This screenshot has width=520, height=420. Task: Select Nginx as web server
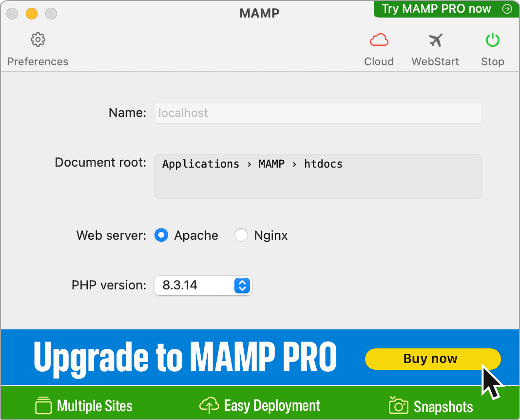tap(241, 235)
